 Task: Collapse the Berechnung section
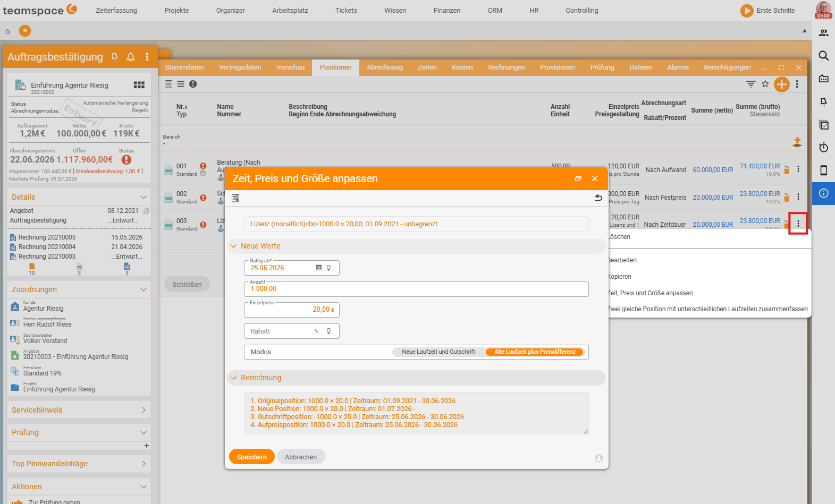point(233,378)
